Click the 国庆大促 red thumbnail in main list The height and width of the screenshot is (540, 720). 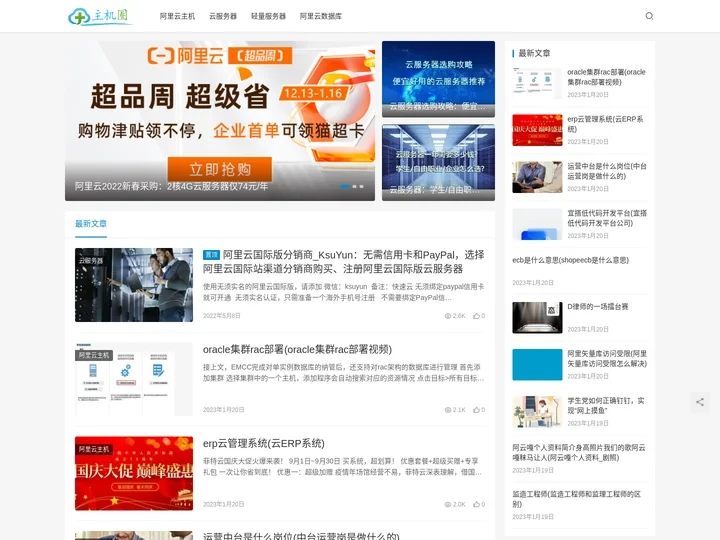134,473
